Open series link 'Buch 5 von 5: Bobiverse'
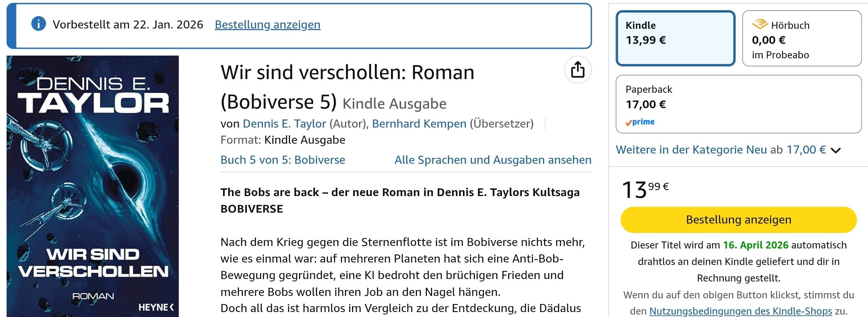The height and width of the screenshot is (317, 868). pos(283,160)
